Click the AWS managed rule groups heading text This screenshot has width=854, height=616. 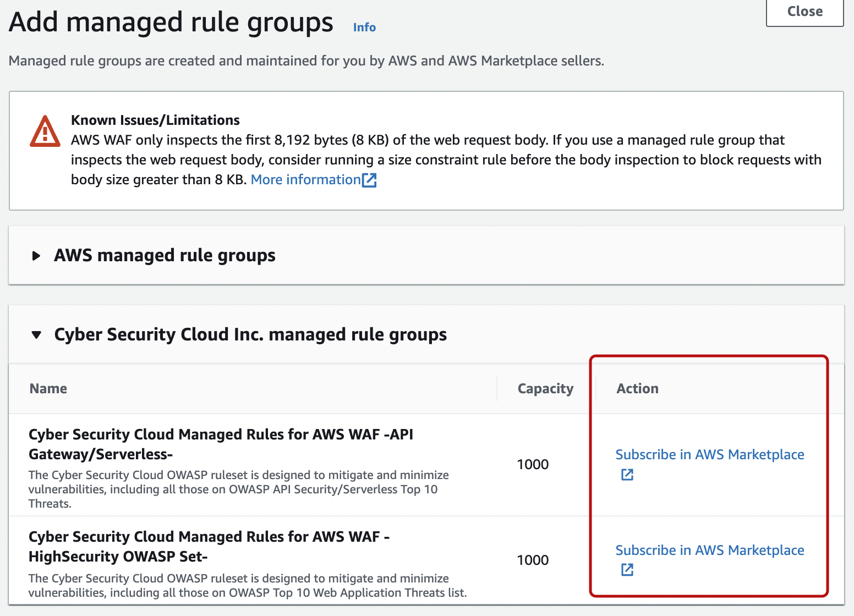click(x=165, y=256)
